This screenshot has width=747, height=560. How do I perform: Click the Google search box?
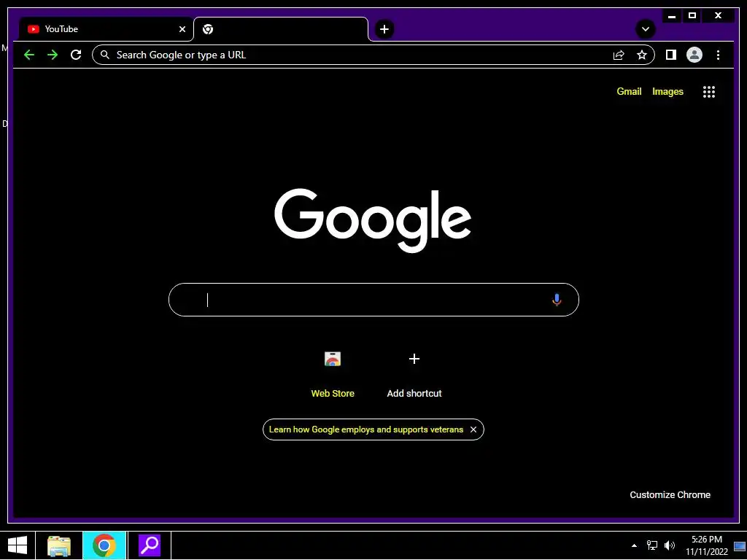(x=373, y=300)
